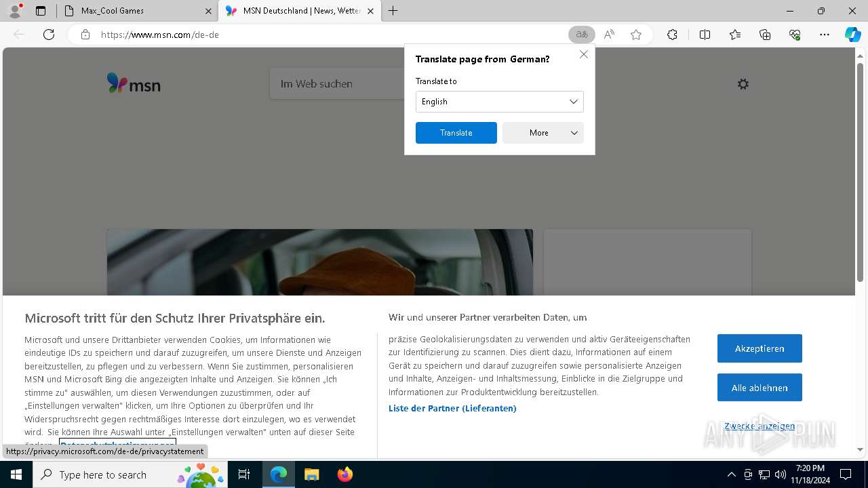View site information lock icon

point(85,35)
